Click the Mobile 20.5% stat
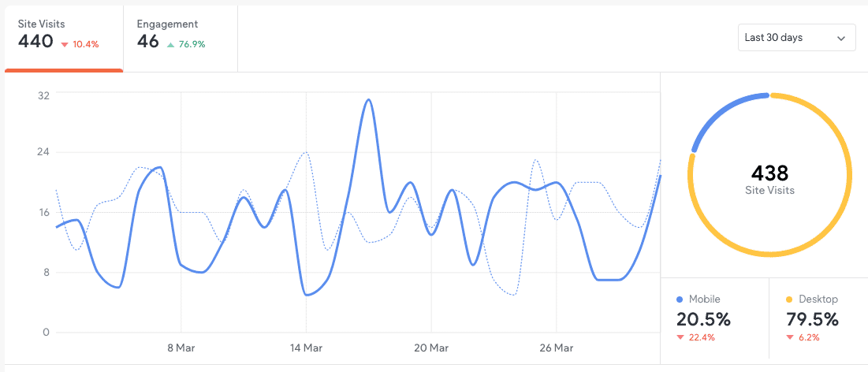The width and height of the screenshot is (868, 372). tap(703, 320)
